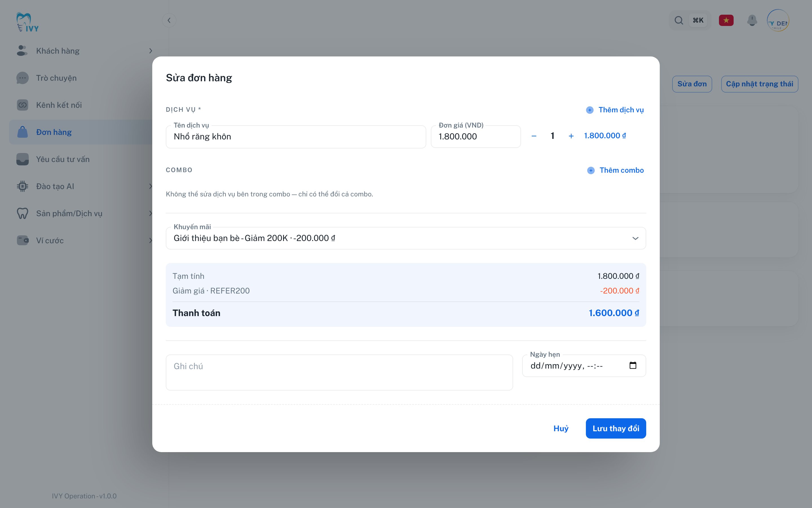Viewport: 812px width, 508px height.
Task: Click the IVY tooth logo
Action: point(28,22)
